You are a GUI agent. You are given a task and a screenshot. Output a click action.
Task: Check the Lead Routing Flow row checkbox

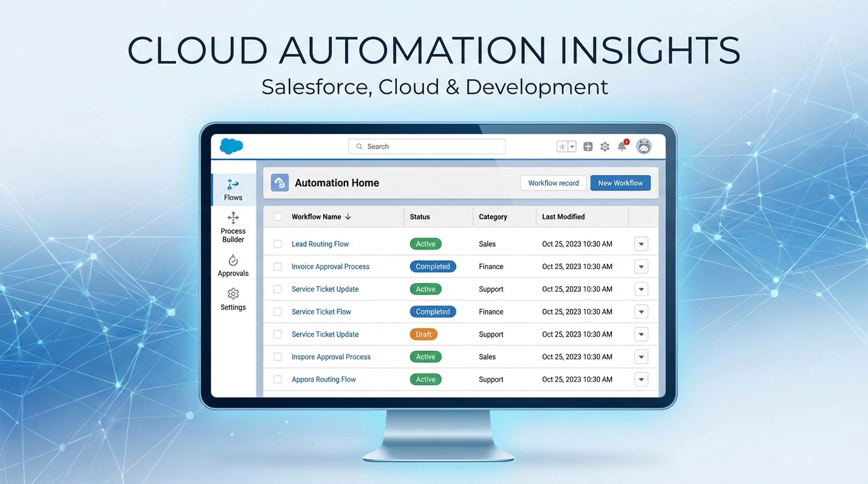pyautogui.click(x=278, y=244)
